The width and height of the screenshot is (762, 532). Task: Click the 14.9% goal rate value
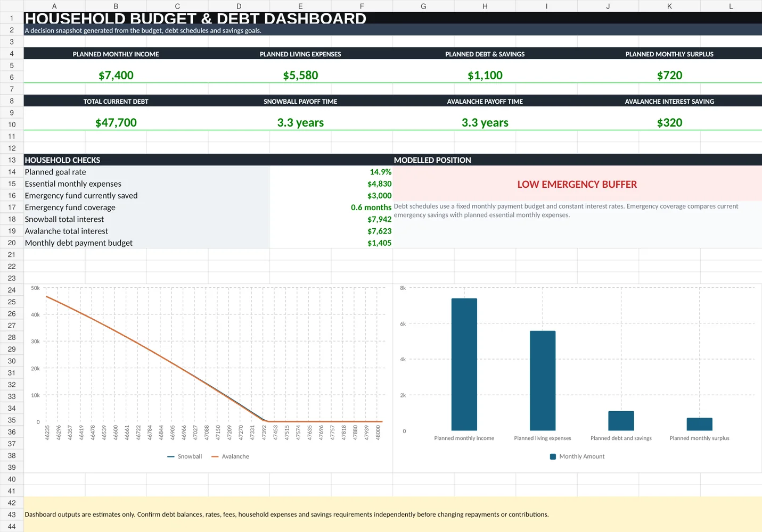[x=381, y=172]
